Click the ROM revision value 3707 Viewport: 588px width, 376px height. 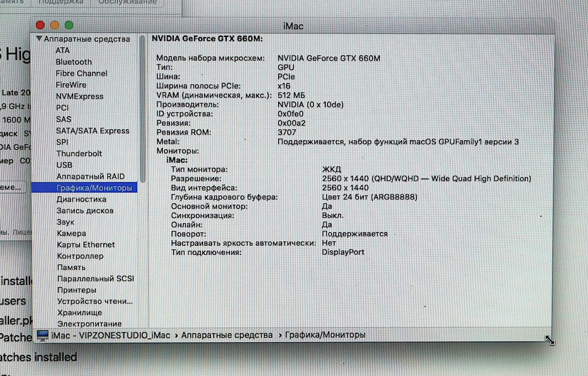pos(287,132)
